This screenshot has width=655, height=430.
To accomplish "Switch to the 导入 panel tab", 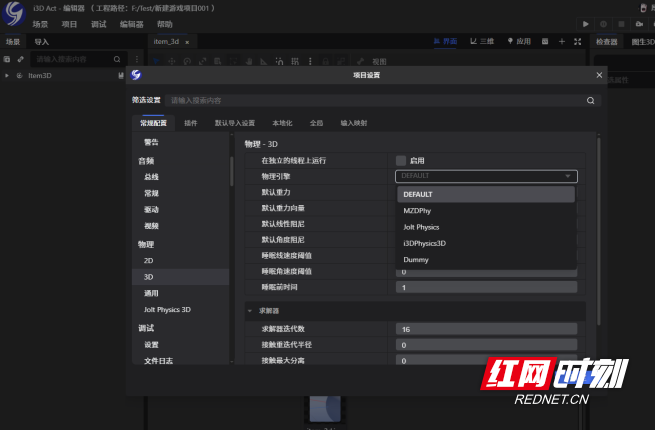I will (41, 42).
